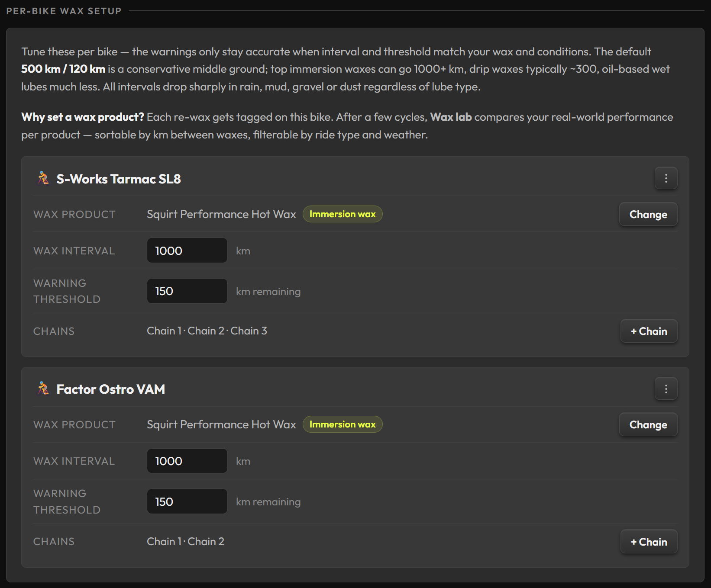Select Chain 1 on S-Works Tarmac SL8
The width and height of the screenshot is (711, 588).
coord(164,331)
